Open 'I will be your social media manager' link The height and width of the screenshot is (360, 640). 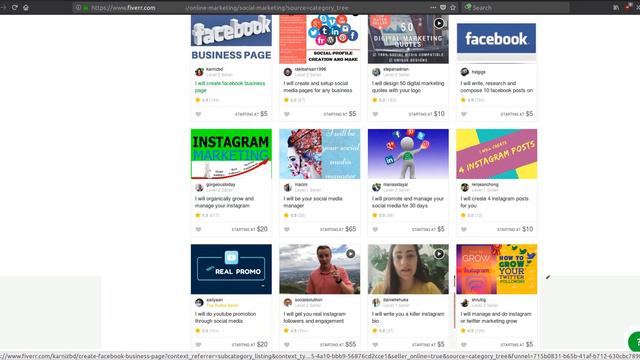tap(313, 202)
